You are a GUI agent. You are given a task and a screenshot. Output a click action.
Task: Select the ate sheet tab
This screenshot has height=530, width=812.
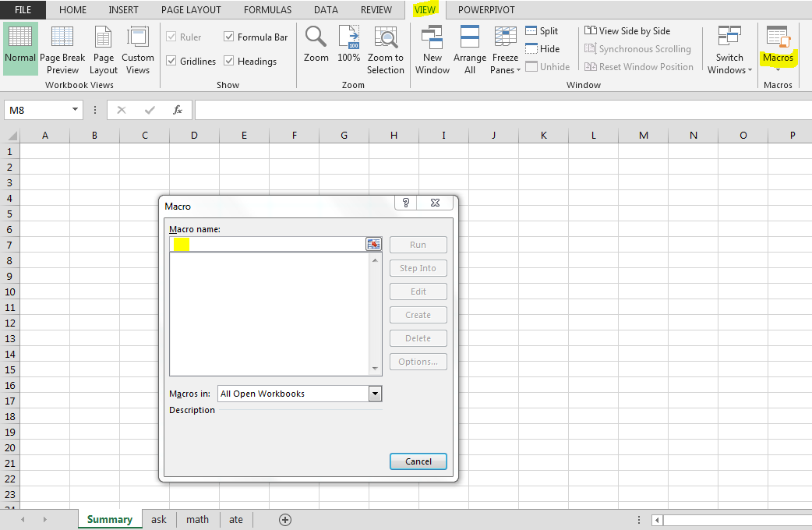235,519
